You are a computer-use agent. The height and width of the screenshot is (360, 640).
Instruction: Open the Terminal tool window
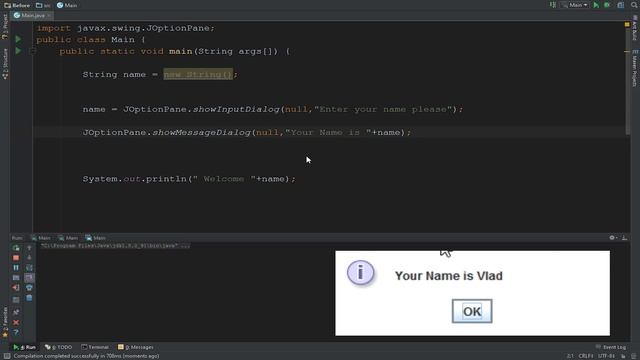95,347
